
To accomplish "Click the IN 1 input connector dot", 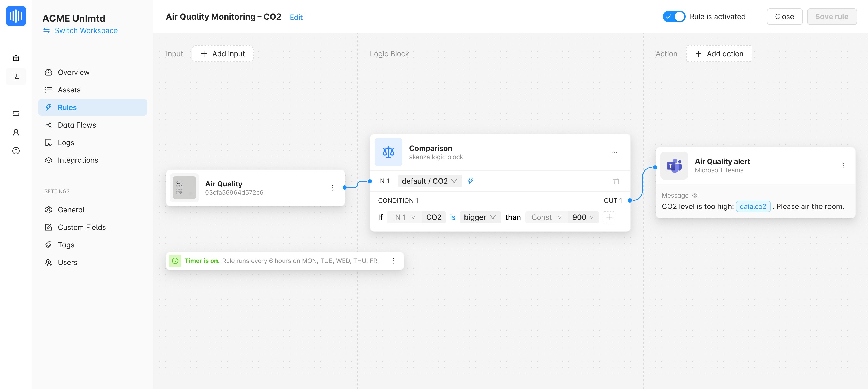I will (370, 181).
